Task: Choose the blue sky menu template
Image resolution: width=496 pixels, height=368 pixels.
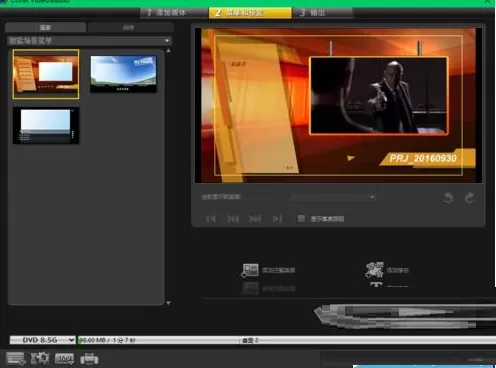Action: (123, 74)
